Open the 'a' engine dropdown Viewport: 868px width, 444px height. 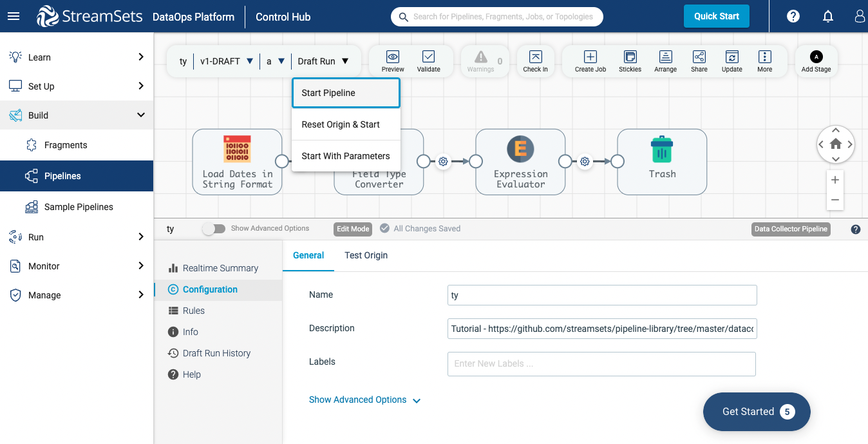tap(276, 61)
